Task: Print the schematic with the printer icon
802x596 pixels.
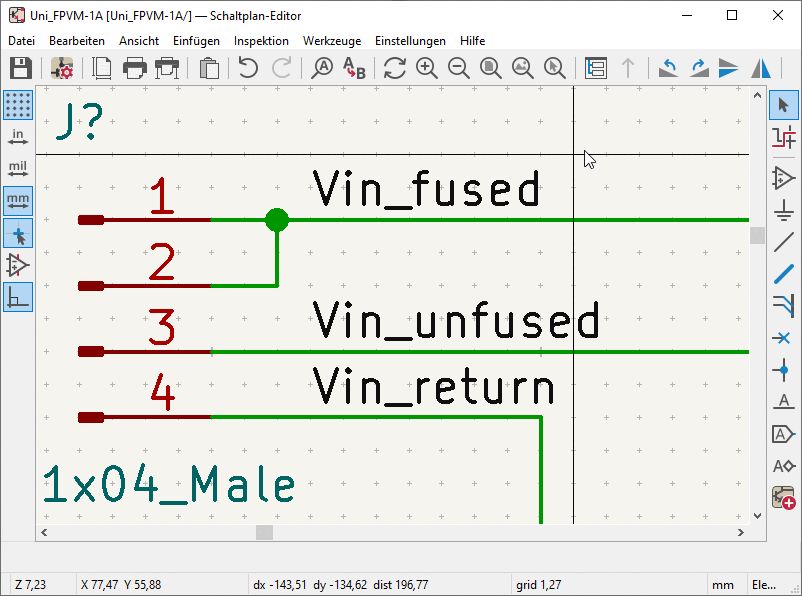Action: pos(135,68)
